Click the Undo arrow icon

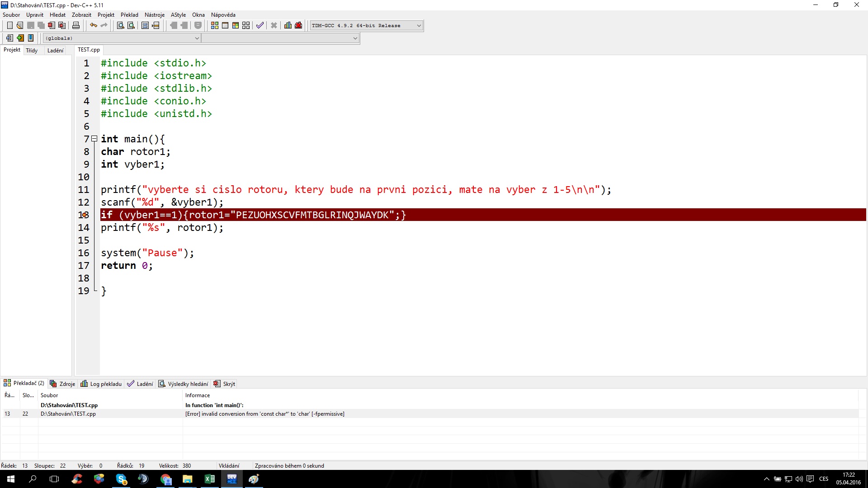[93, 25]
